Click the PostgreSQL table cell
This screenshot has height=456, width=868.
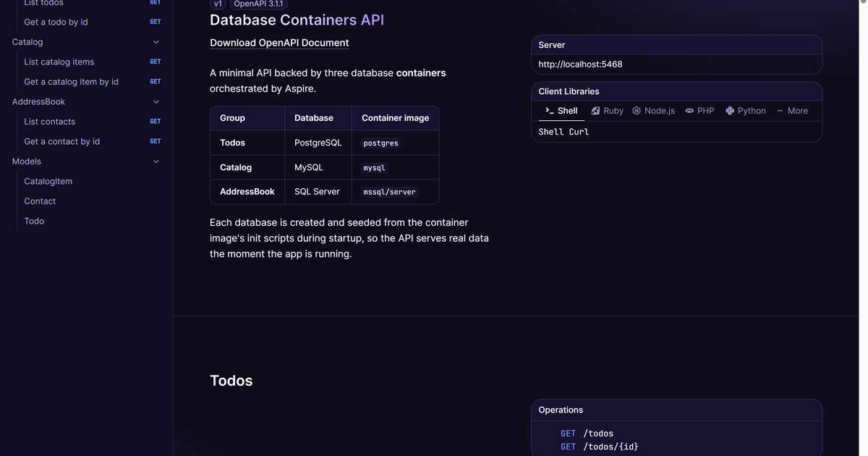[x=318, y=143]
